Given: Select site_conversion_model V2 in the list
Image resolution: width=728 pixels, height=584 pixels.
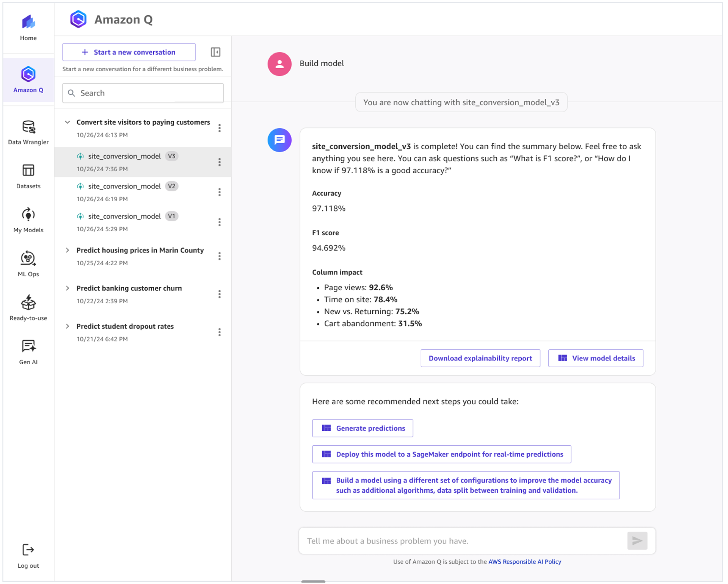Looking at the screenshot, I should pyautogui.click(x=143, y=192).
